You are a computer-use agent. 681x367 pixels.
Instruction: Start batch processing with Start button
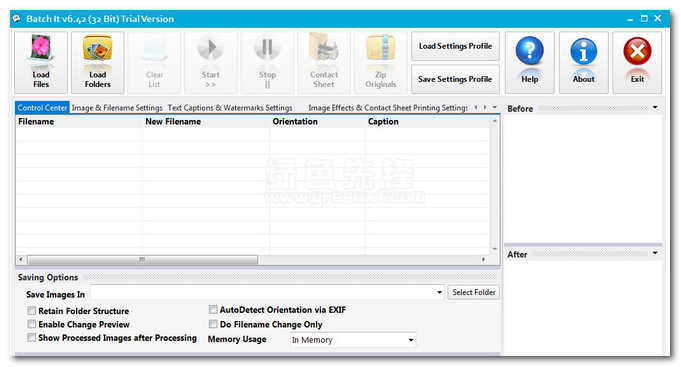pyautogui.click(x=211, y=62)
